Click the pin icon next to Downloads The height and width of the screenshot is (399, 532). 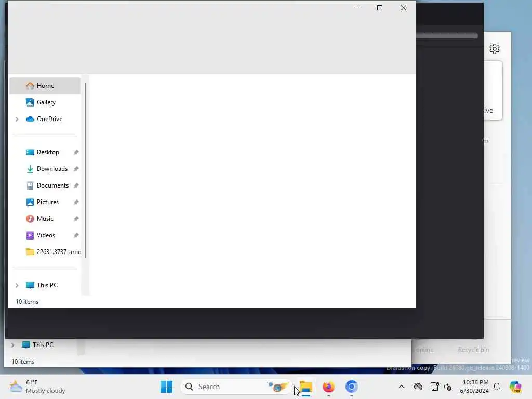click(x=76, y=169)
